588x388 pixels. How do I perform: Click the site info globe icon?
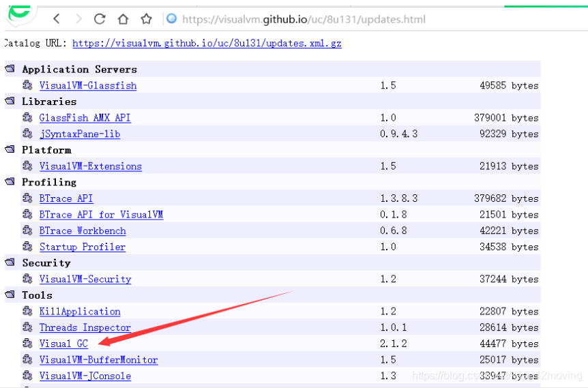172,18
